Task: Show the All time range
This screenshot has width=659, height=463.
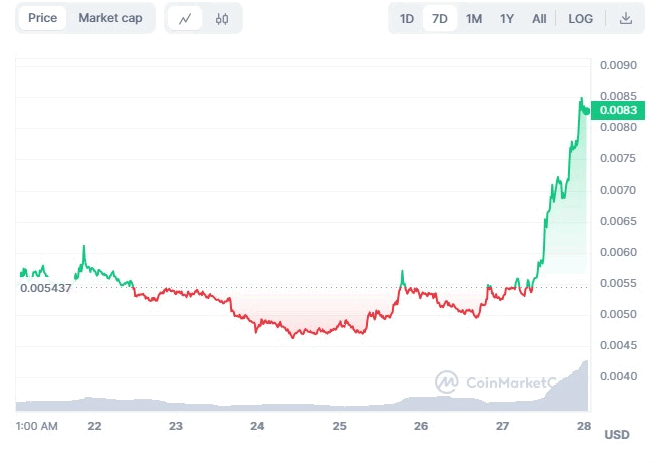Action: (539, 18)
